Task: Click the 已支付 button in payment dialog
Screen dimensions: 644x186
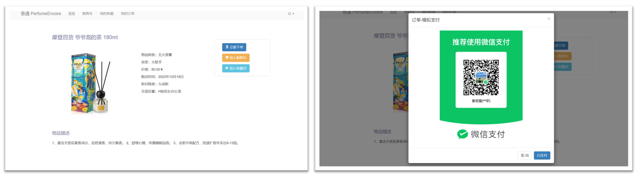Action: (x=542, y=155)
